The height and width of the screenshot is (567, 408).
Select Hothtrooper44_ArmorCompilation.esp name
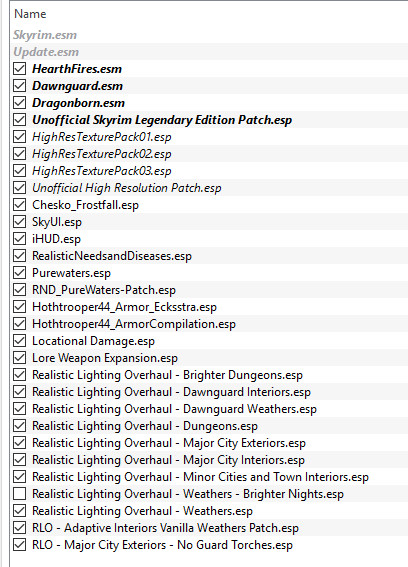pyautogui.click(x=134, y=324)
